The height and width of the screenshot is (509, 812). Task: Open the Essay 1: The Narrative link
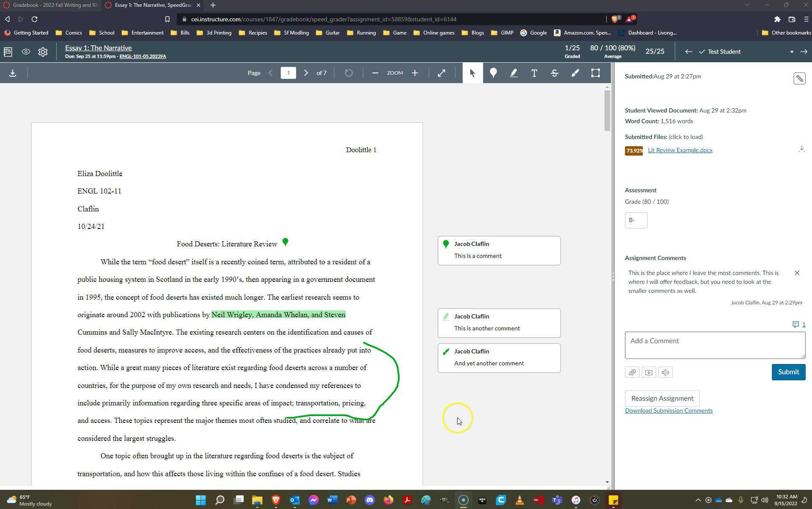click(x=98, y=48)
